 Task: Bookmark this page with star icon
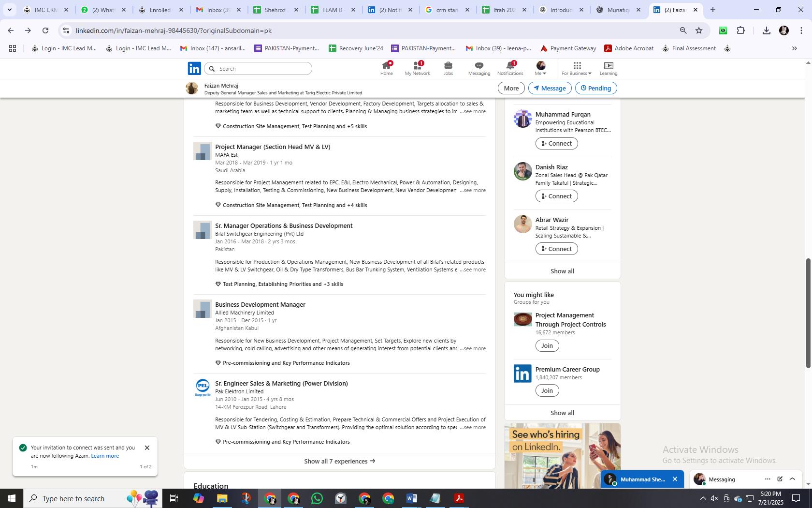click(x=699, y=30)
